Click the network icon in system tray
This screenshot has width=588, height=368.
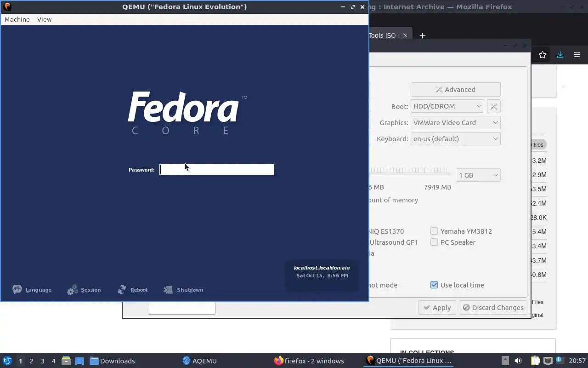(548, 361)
